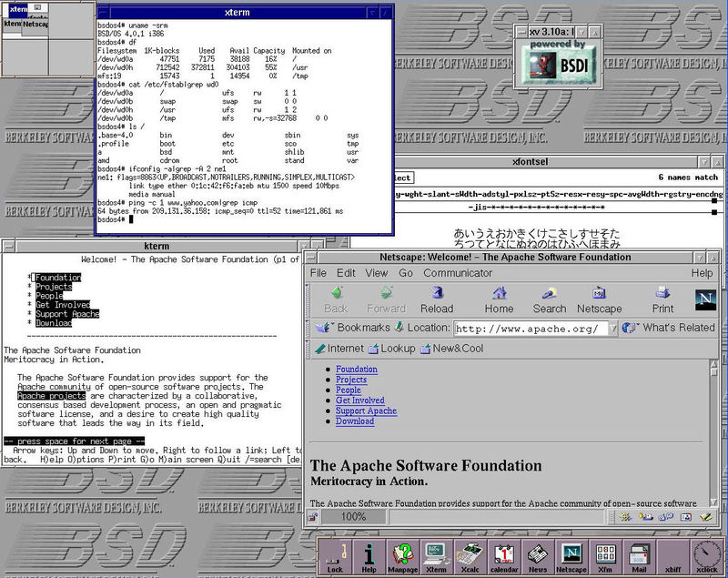This screenshot has height=578, width=728.
Task: Click the Netscape N throbber logo
Action: click(705, 299)
